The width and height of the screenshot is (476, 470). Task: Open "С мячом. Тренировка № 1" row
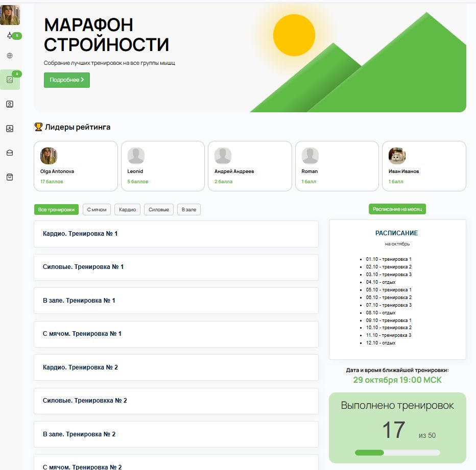click(x=176, y=334)
